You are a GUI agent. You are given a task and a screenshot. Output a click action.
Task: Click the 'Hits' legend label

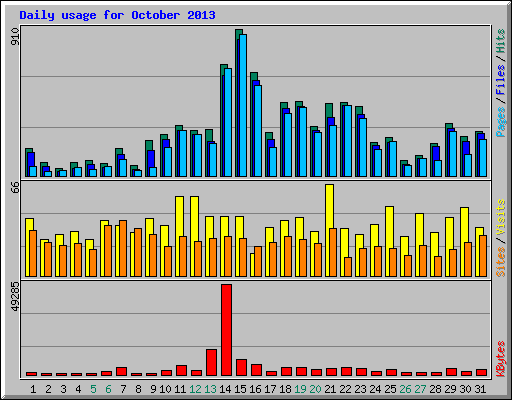coord(500,41)
